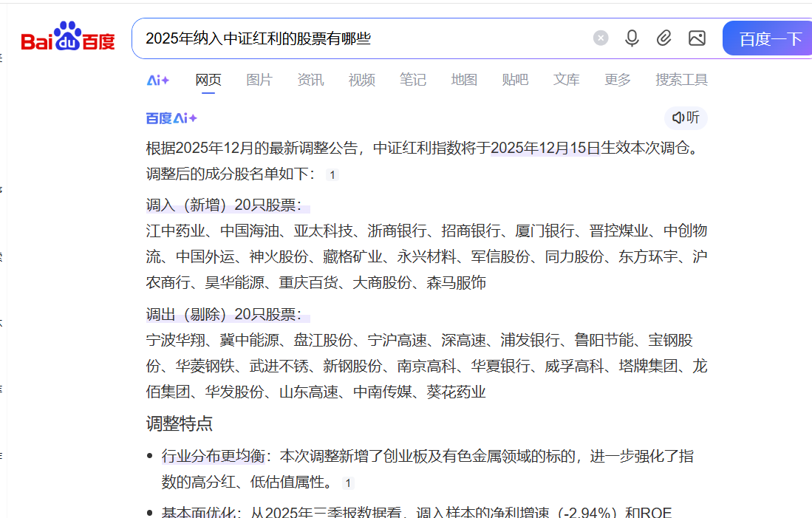Click the 基本面优化 bullet text
Image resolution: width=812 pixels, height=518 pixels.
[x=199, y=513]
